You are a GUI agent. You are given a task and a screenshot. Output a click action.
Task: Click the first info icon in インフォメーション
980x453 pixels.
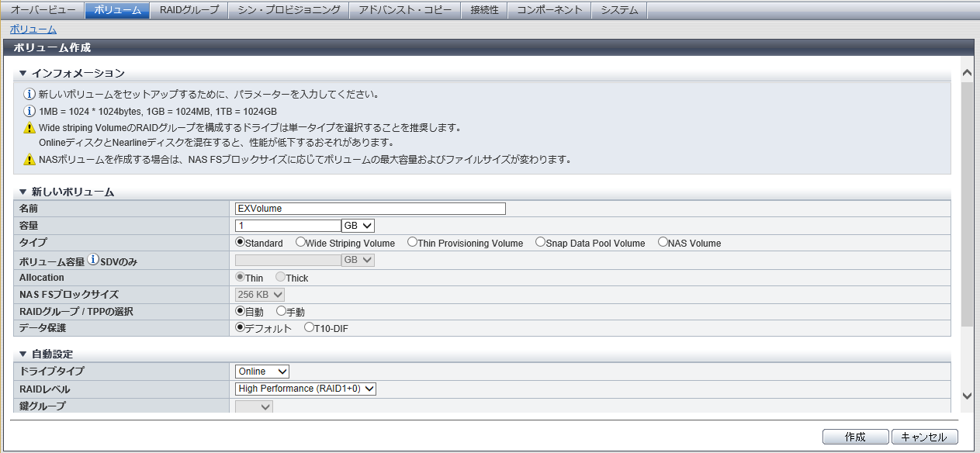30,95
